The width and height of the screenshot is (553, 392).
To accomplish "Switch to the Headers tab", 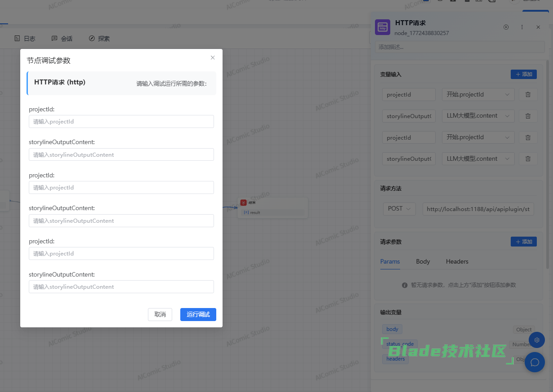I will point(457,261).
